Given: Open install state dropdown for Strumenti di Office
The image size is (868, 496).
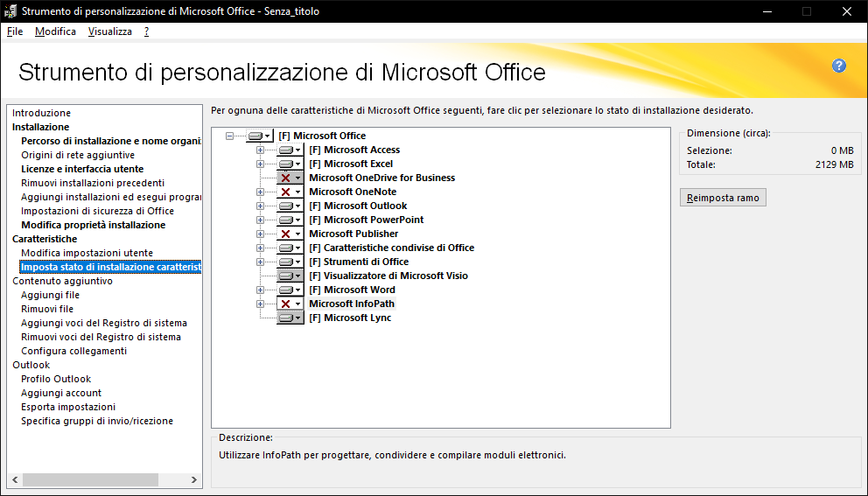Looking at the screenshot, I should pos(290,262).
